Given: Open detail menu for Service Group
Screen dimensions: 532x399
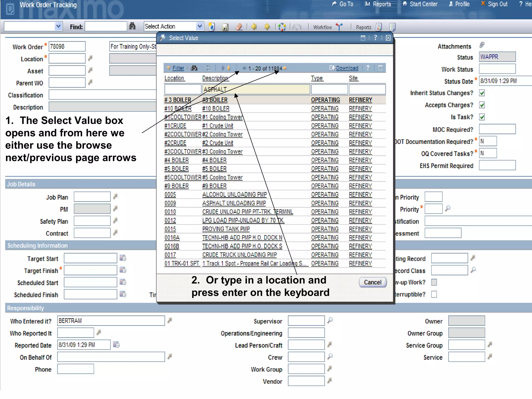Looking at the screenshot, I should tap(490, 344).
